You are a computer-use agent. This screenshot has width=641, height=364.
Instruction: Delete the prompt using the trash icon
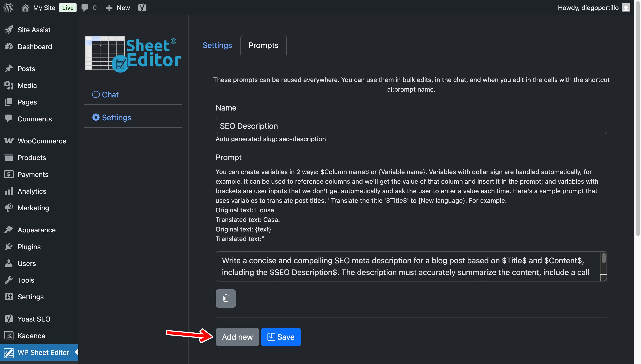[225, 298]
